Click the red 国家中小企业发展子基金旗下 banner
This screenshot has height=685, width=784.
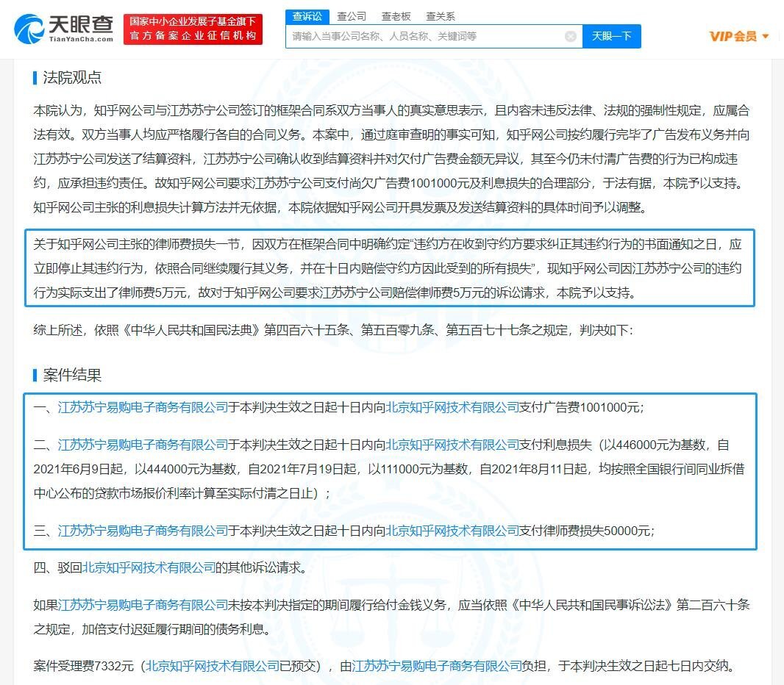click(193, 29)
